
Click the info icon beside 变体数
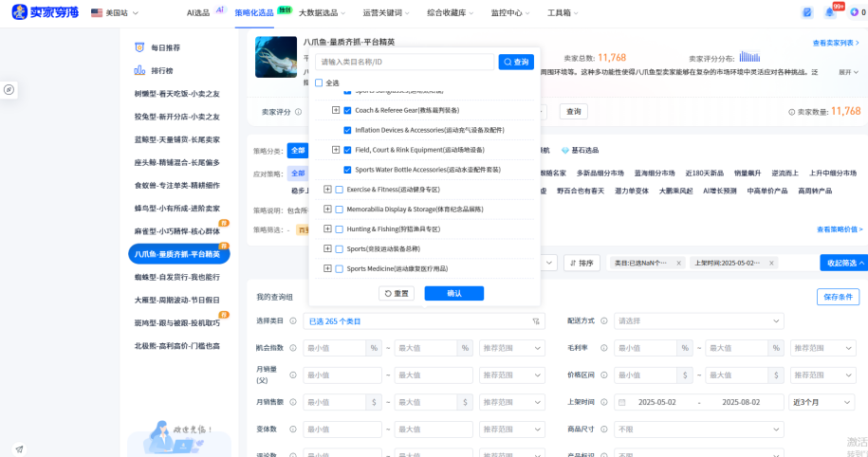(293, 430)
